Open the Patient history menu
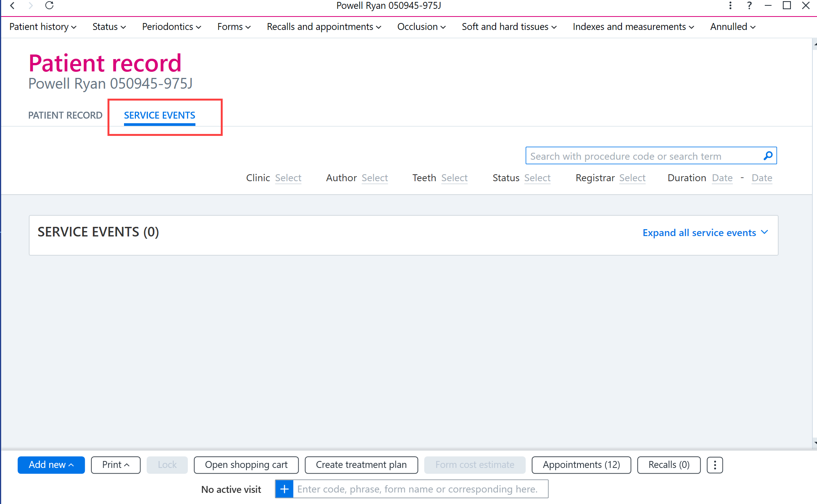Image resolution: width=817 pixels, height=504 pixels. pos(43,27)
